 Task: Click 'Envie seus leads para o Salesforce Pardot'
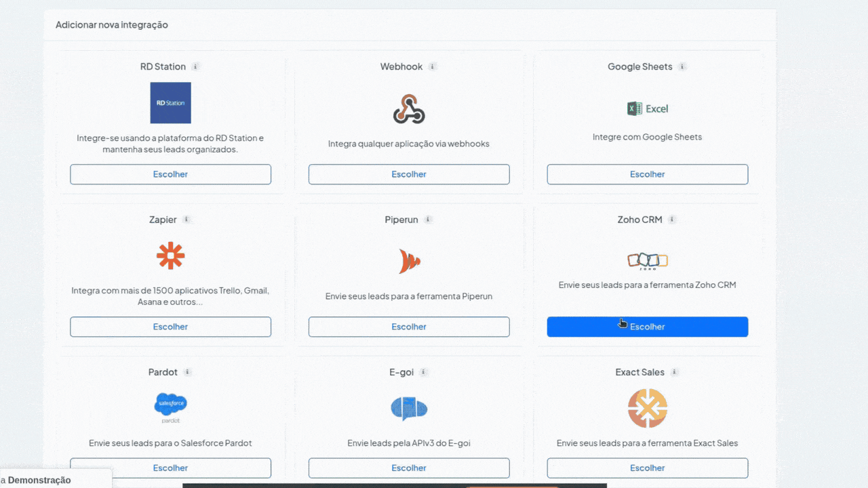click(170, 443)
